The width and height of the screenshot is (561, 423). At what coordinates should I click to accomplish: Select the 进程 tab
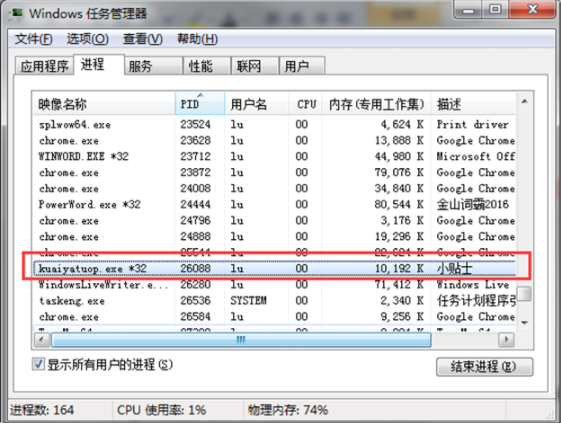(99, 64)
